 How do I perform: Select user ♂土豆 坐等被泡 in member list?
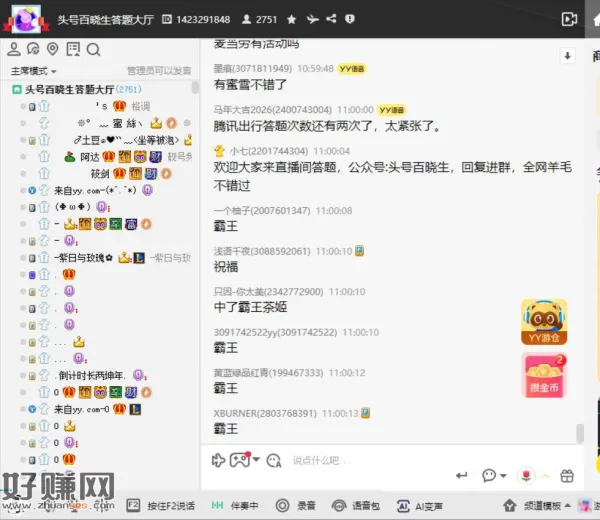click(x=126, y=140)
